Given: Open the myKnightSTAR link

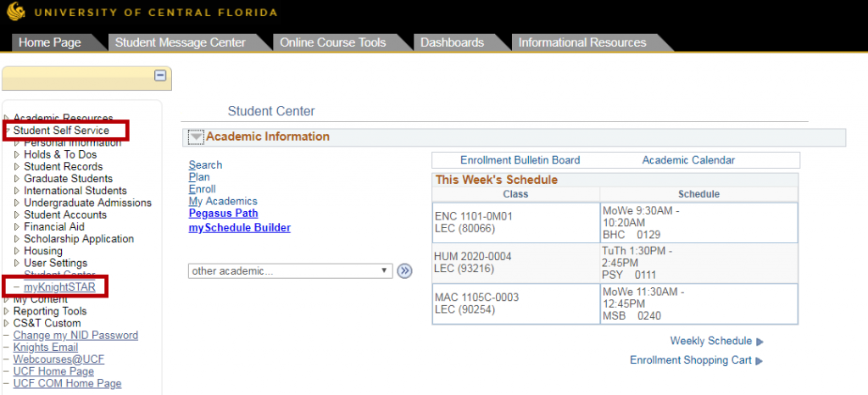Looking at the screenshot, I should [x=59, y=287].
